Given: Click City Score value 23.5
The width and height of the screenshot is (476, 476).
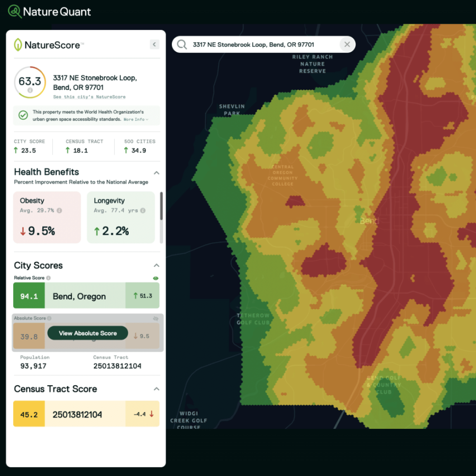Looking at the screenshot, I should pos(29,151).
